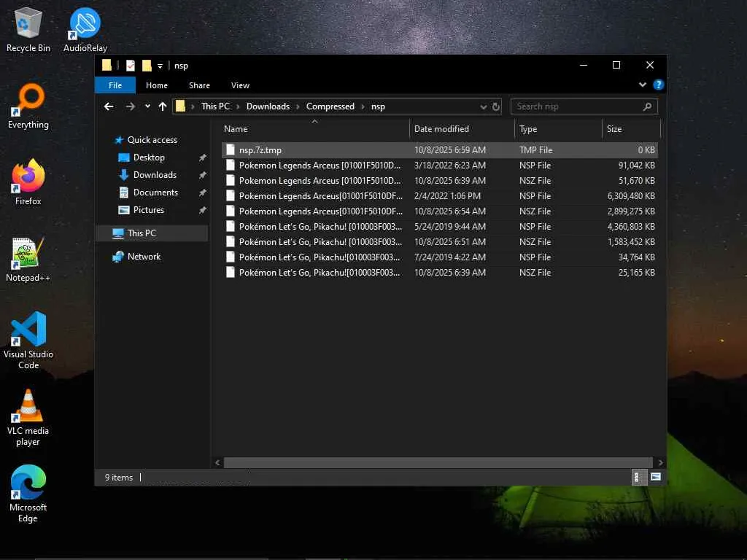Switch to Large icons view in status bar

[x=656, y=477]
